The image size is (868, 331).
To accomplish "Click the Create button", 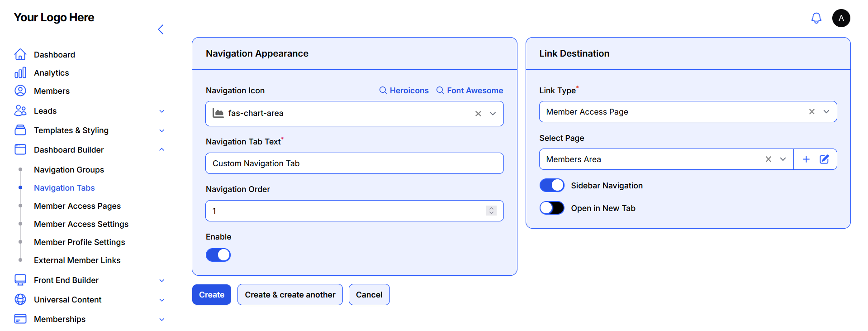I will 212,295.
